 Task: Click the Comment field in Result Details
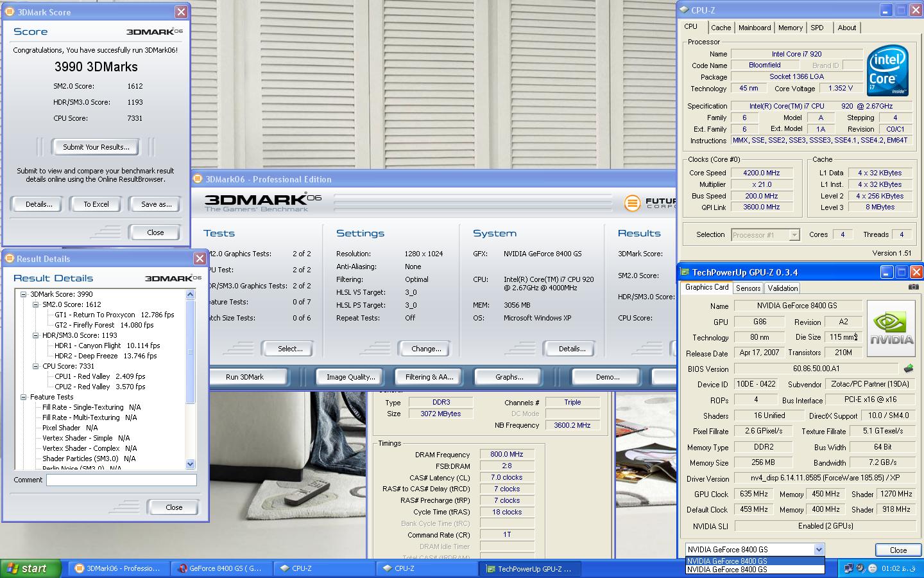(x=121, y=480)
